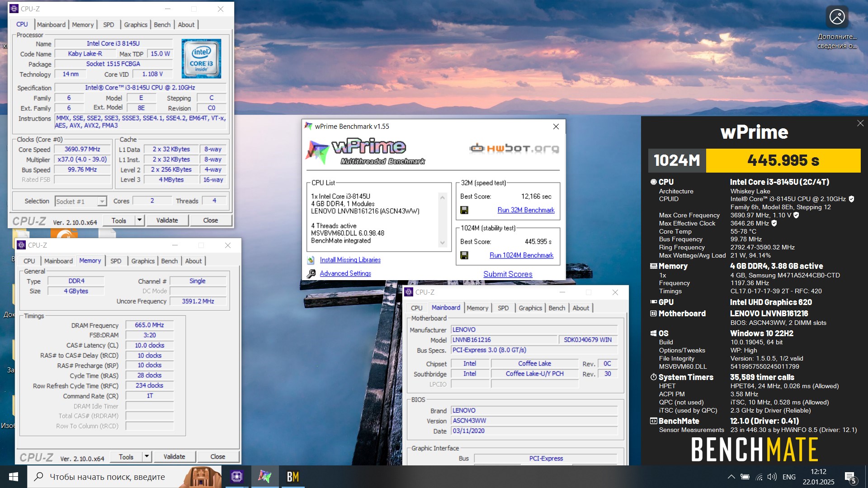
Task: Click the verified shield next to Max Core Frequency
Action: (796, 216)
